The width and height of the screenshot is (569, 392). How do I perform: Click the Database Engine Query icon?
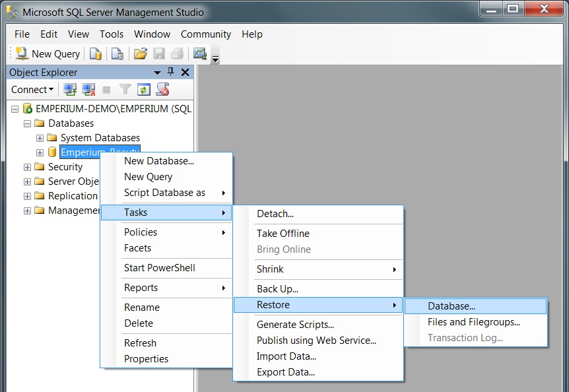pos(96,54)
